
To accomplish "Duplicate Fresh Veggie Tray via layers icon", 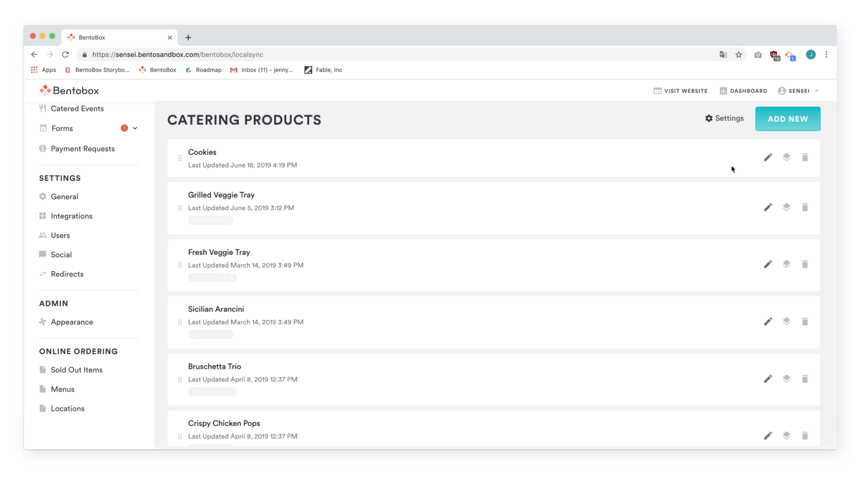I will click(x=786, y=264).
